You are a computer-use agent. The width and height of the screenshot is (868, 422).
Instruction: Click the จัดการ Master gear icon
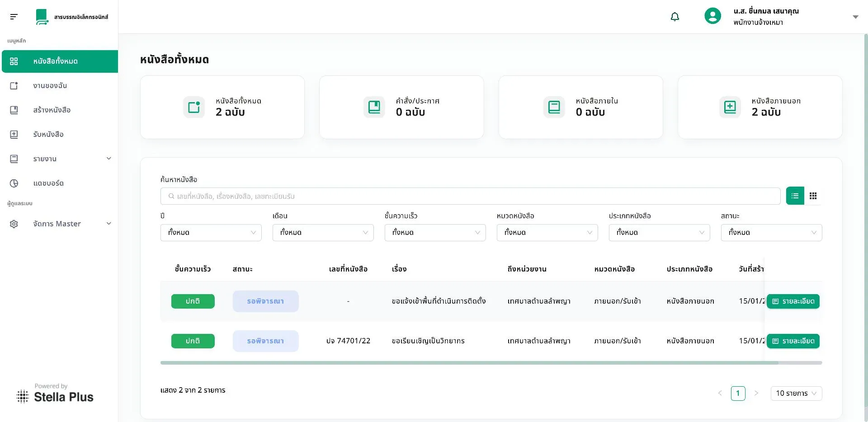[x=14, y=224]
